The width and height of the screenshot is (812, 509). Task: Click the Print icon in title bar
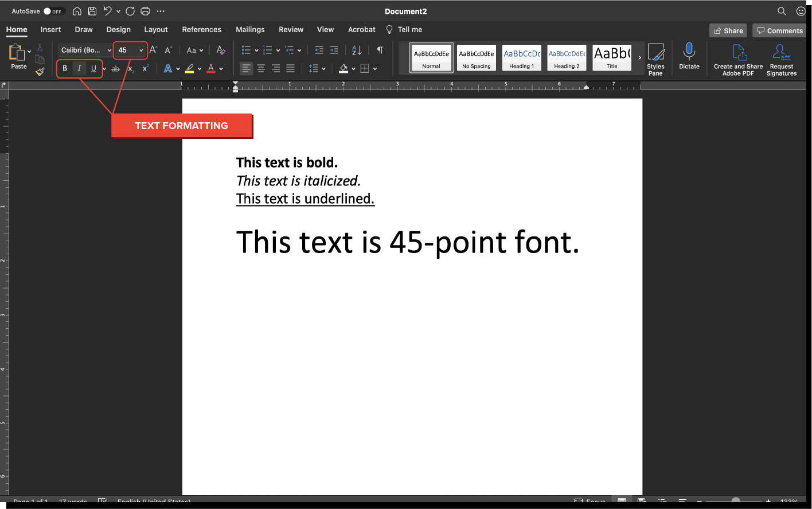(x=145, y=11)
